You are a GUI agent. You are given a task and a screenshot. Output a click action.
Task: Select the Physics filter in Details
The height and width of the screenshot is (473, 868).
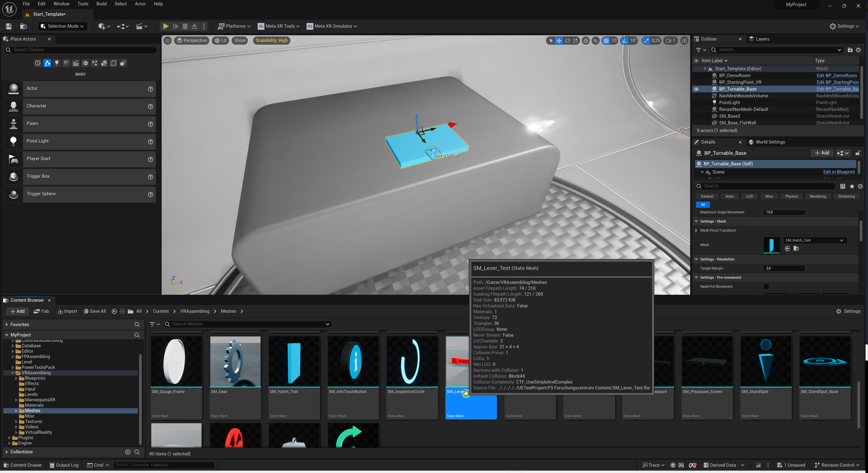(x=791, y=197)
